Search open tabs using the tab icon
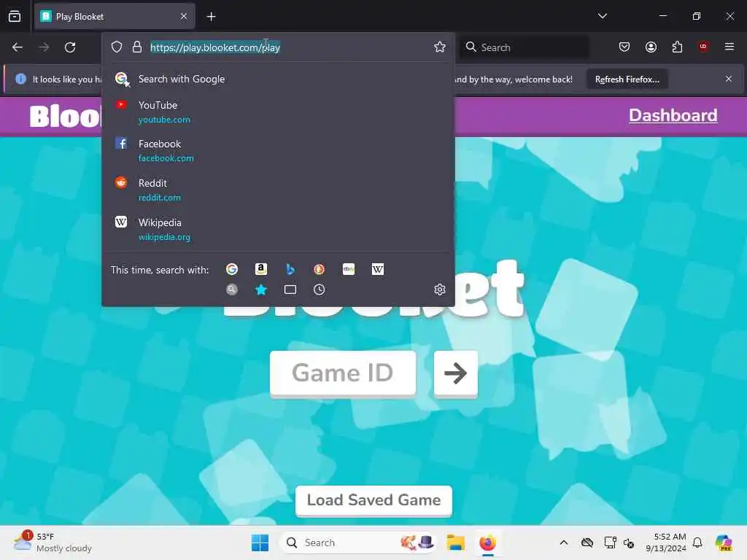Screen dimensions: 747x560 pyautogui.click(x=290, y=289)
